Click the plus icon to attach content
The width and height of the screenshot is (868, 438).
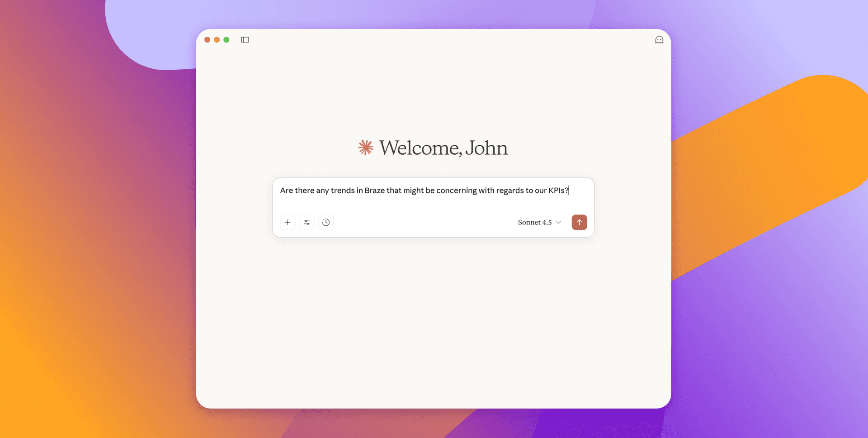[x=288, y=222]
